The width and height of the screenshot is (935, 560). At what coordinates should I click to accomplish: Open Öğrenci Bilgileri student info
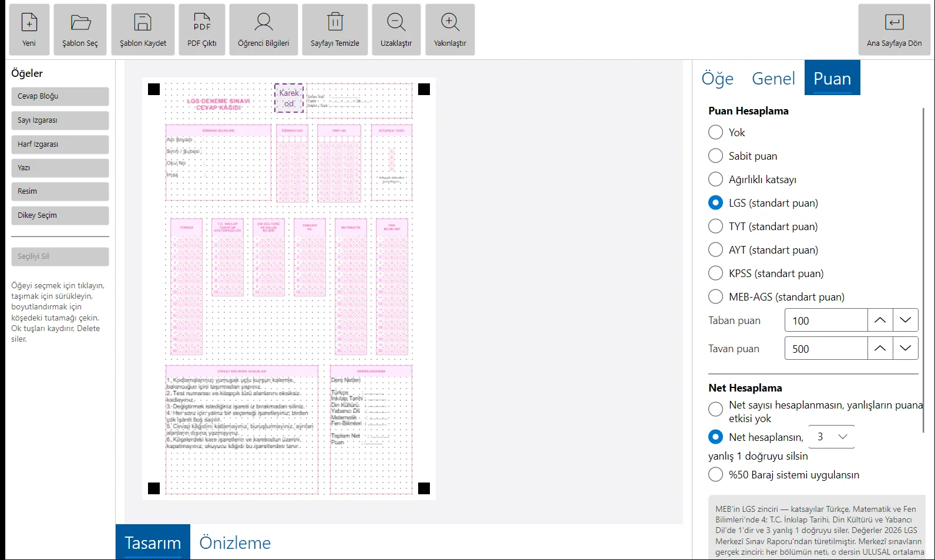click(264, 30)
